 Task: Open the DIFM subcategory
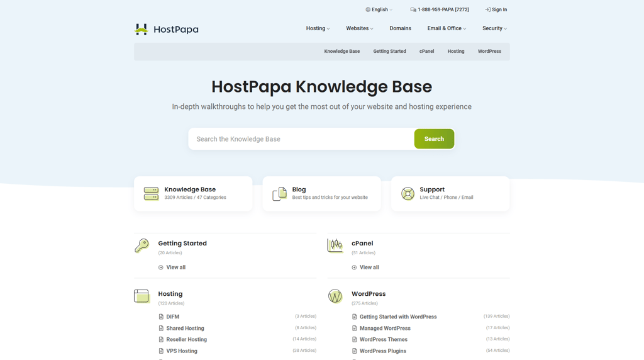(x=172, y=317)
